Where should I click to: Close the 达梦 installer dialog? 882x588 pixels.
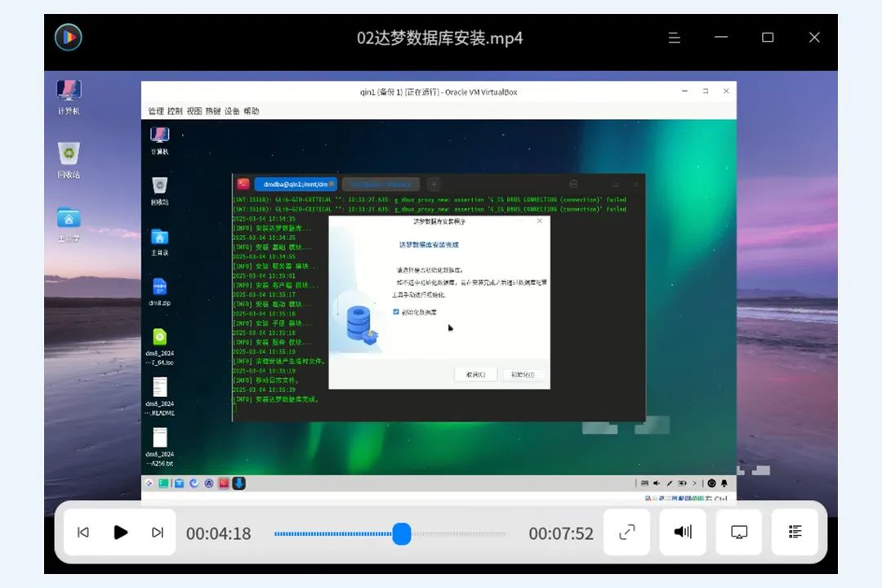540,221
